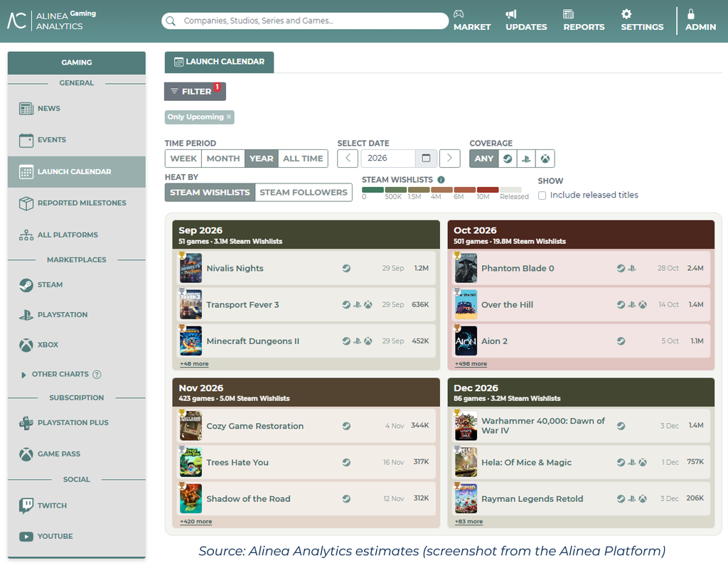Show +420 more Nov 2026 games
This screenshot has width=728, height=568.
click(196, 522)
